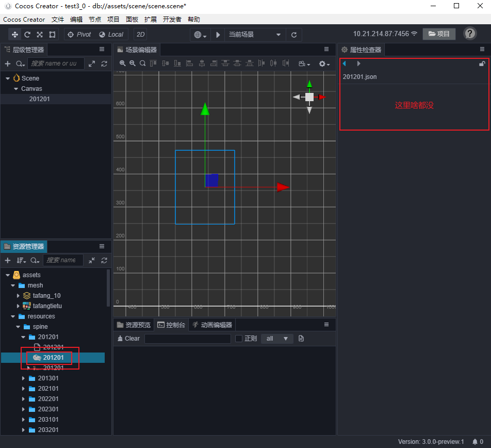Screen dimensions: 491x448
Task: Toggle 2D view mode
Action: click(x=141, y=35)
